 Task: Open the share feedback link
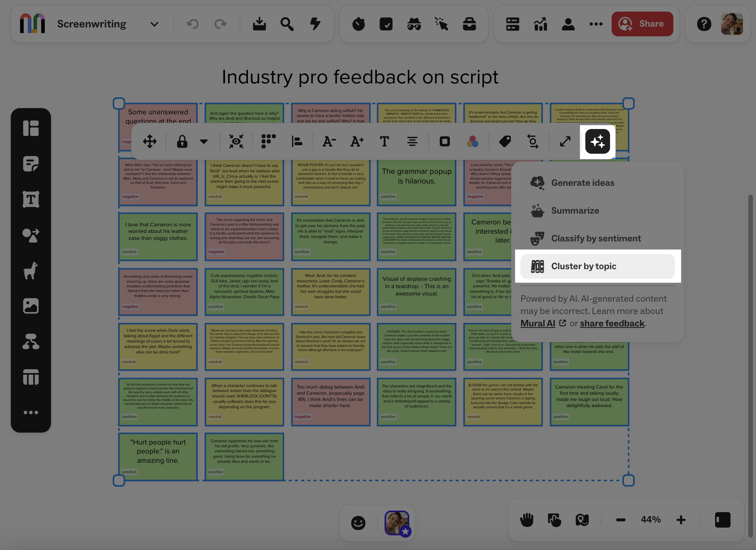pyautogui.click(x=612, y=323)
